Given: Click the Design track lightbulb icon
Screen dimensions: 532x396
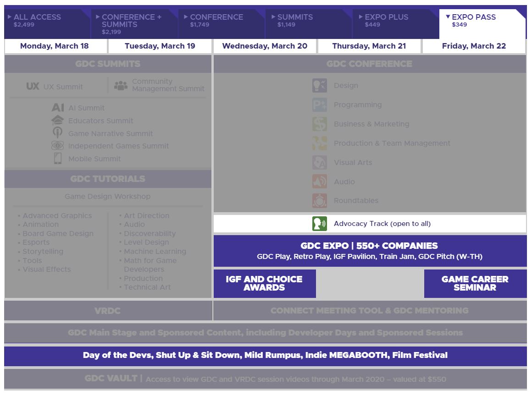Looking at the screenshot, I should 320,85.
